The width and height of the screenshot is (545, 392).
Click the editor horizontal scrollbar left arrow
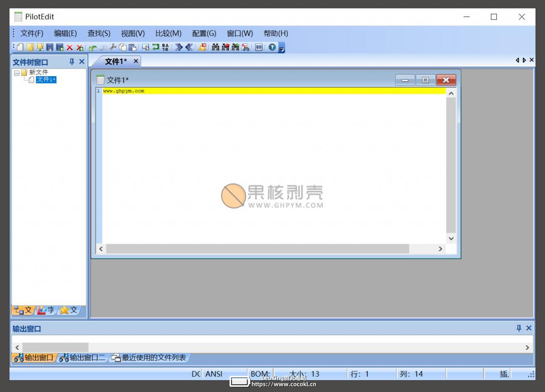101,249
